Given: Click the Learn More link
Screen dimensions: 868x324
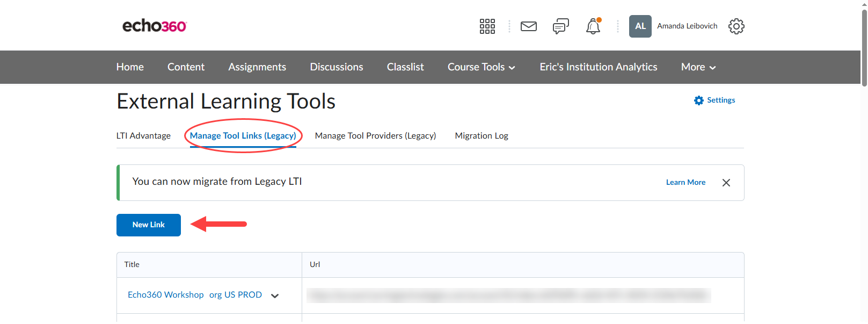Looking at the screenshot, I should tap(685, 183).
